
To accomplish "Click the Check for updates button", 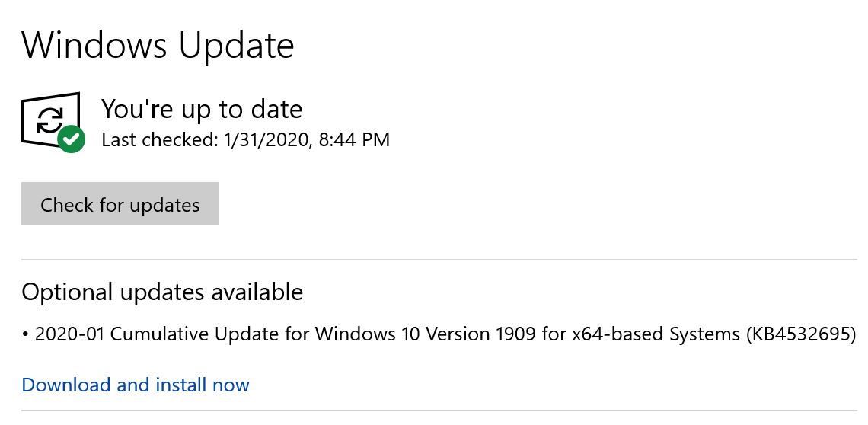I will [120, 204].
